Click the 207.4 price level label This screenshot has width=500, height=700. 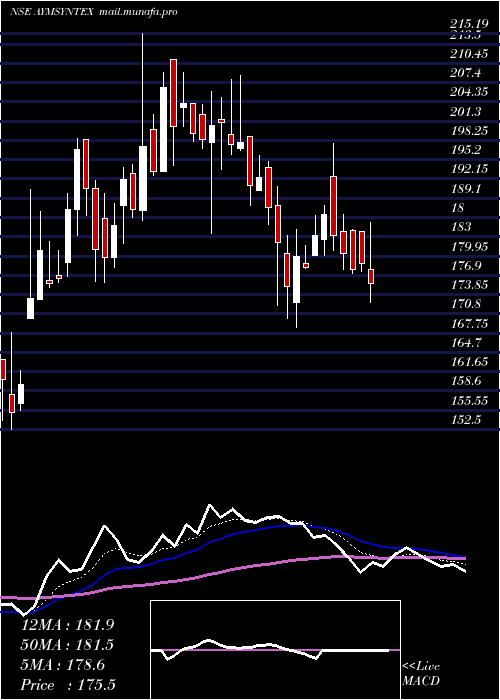tap(466, 74)
